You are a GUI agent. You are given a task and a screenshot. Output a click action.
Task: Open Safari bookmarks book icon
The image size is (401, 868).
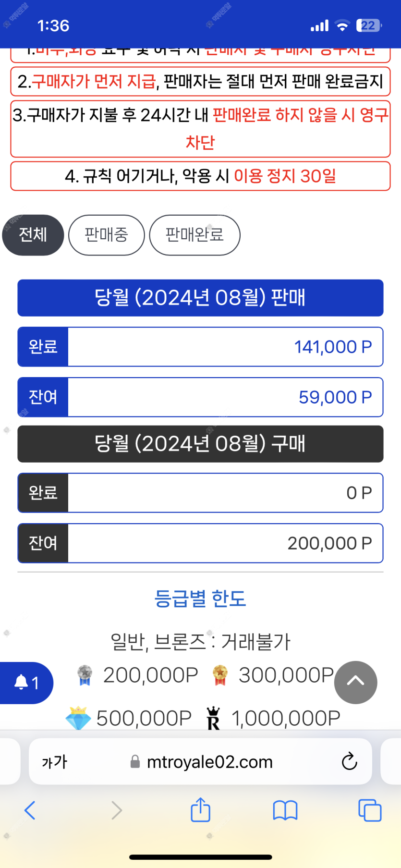[x=285, y=810]
